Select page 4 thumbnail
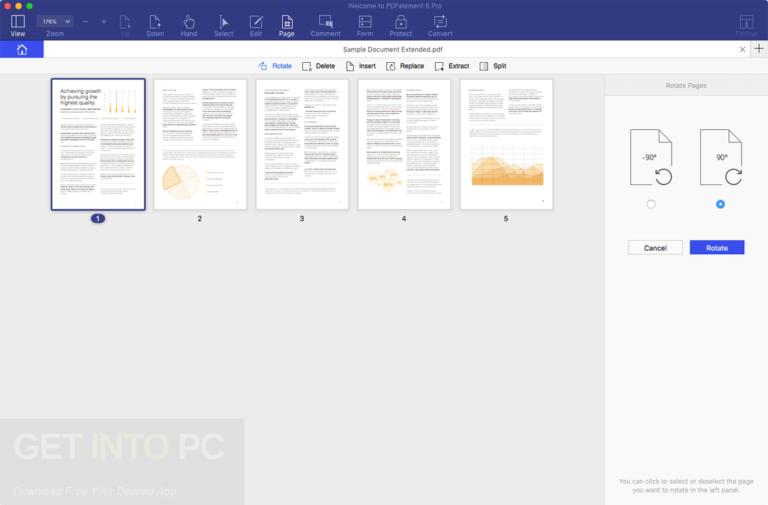 [x=404, y=144]
